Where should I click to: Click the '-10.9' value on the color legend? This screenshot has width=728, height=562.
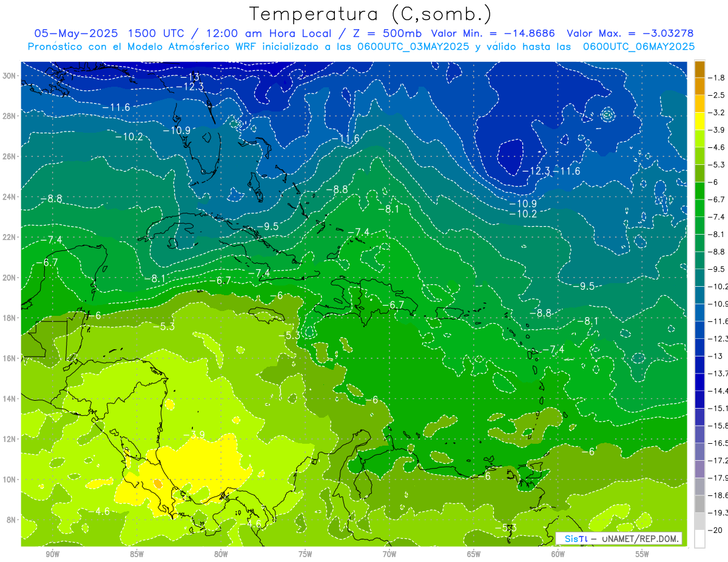(718, 304)
